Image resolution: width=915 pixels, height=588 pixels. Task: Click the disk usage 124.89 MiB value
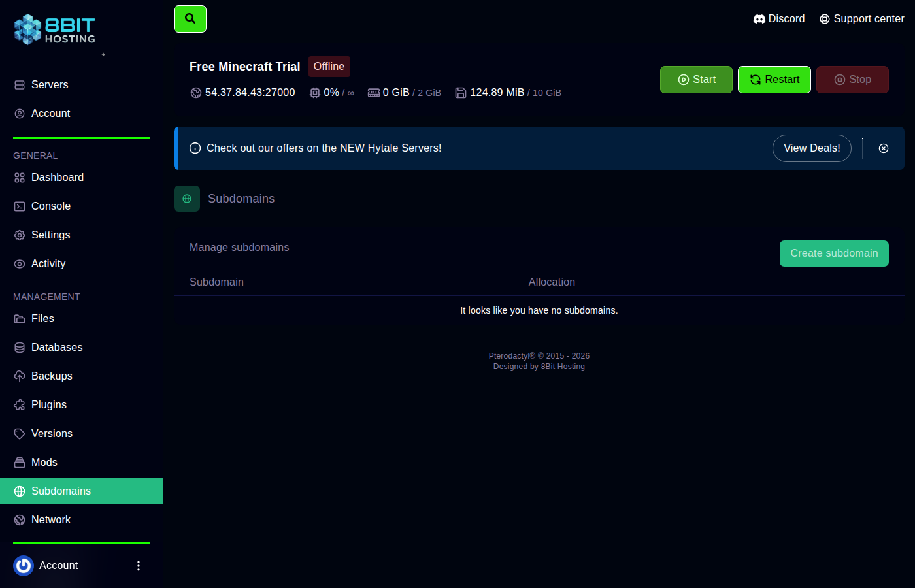pyautogui.click(x=497, y=93)
